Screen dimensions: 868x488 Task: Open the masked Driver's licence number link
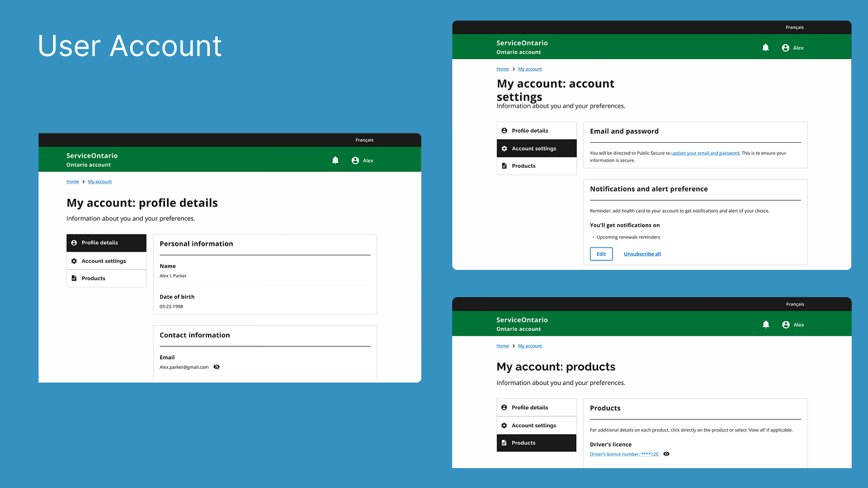coord(624,454)
